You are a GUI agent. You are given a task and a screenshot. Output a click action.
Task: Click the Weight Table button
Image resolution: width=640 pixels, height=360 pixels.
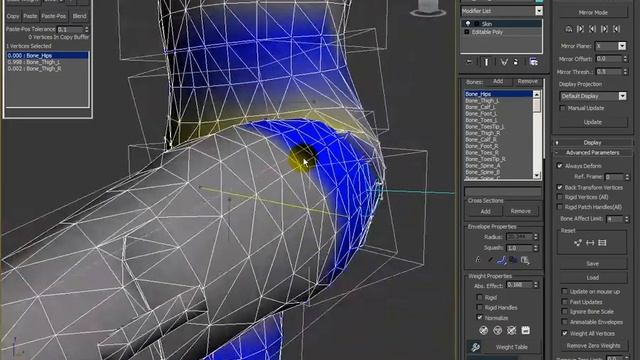512,347
